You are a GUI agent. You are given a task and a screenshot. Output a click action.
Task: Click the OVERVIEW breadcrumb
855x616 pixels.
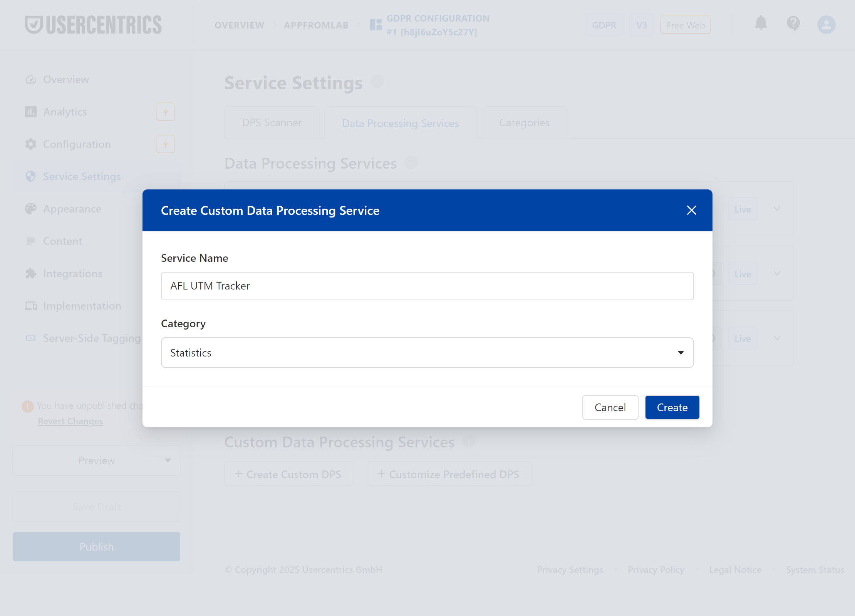[x=240, y=25]
